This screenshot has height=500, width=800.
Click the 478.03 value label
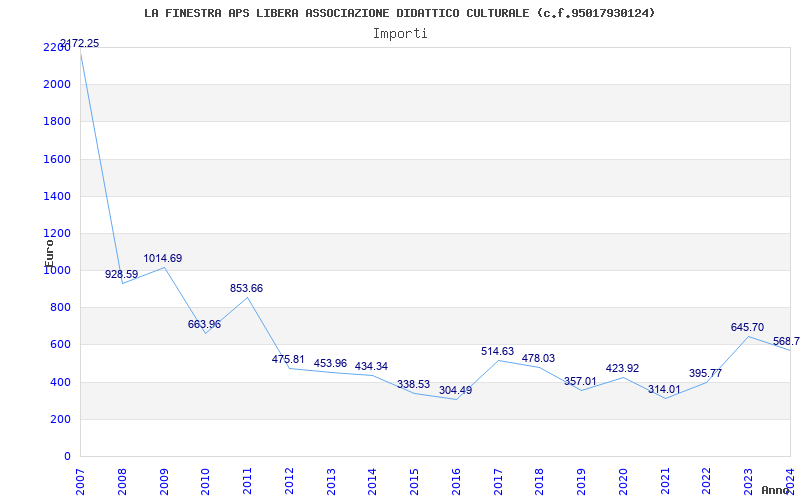(538, 358)
